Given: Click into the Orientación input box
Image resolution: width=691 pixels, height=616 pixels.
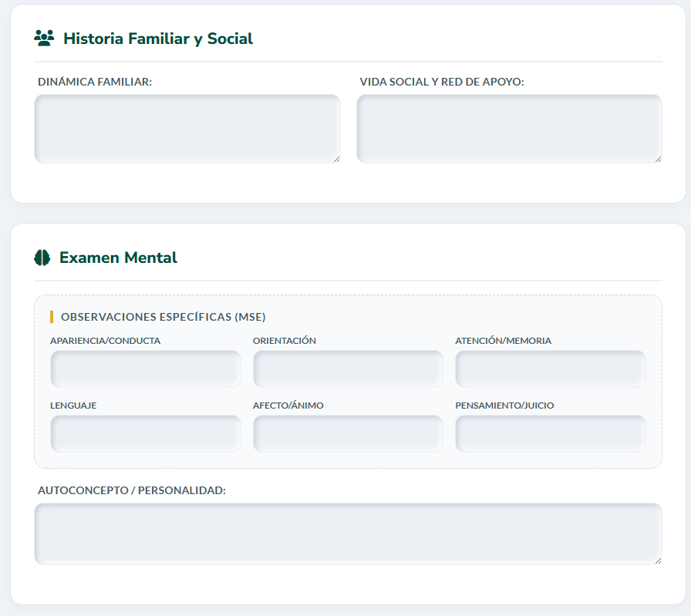Looking at the screenshot, I should click(x=348, y=369).
